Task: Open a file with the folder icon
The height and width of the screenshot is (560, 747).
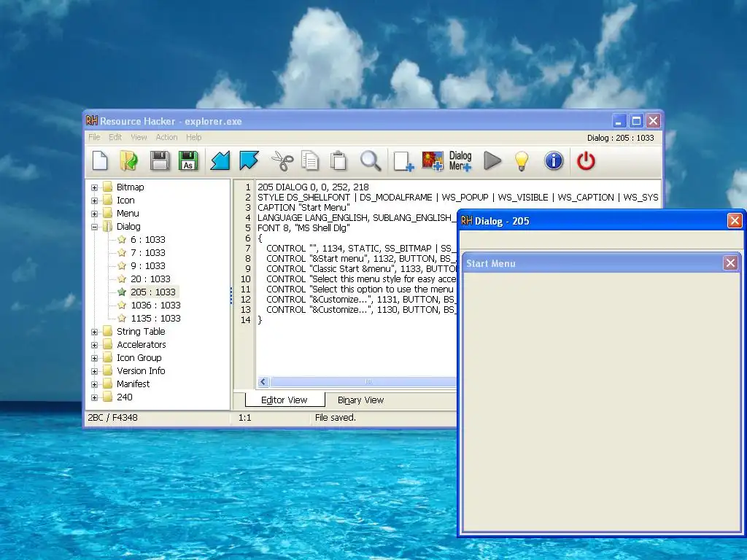Action: (128, 160)
